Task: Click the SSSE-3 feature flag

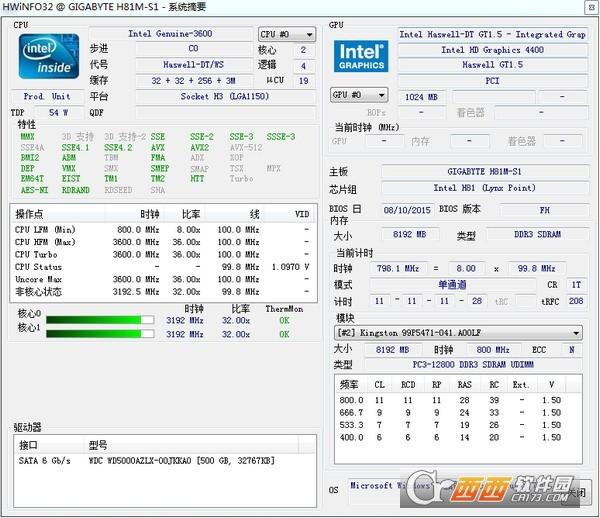Action: (x=281, y=137)
